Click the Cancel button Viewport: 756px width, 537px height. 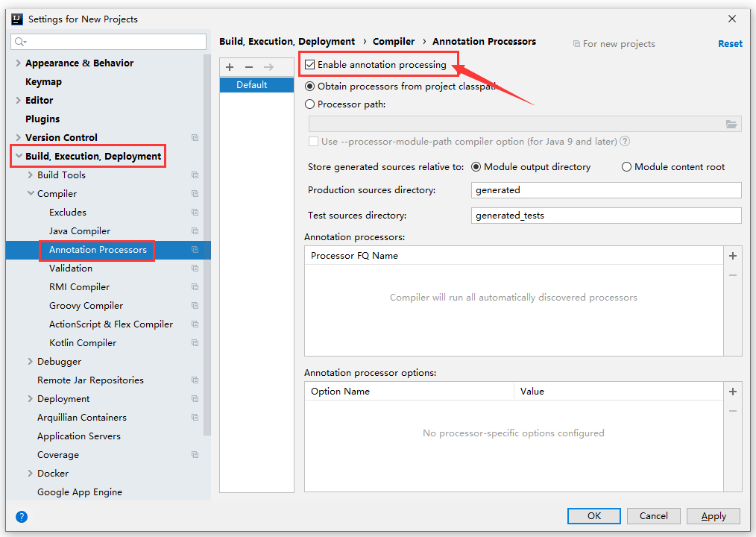click(x=653, y=516)
